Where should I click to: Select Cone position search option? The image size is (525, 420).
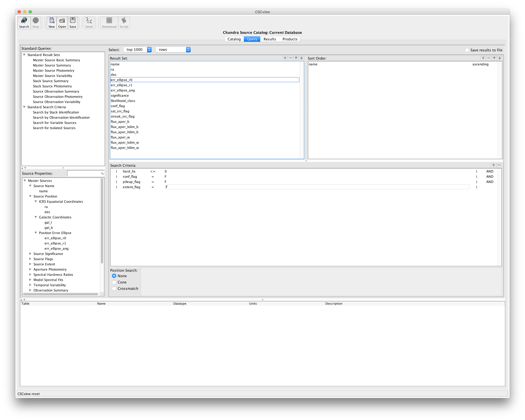(x=114, y=282)
